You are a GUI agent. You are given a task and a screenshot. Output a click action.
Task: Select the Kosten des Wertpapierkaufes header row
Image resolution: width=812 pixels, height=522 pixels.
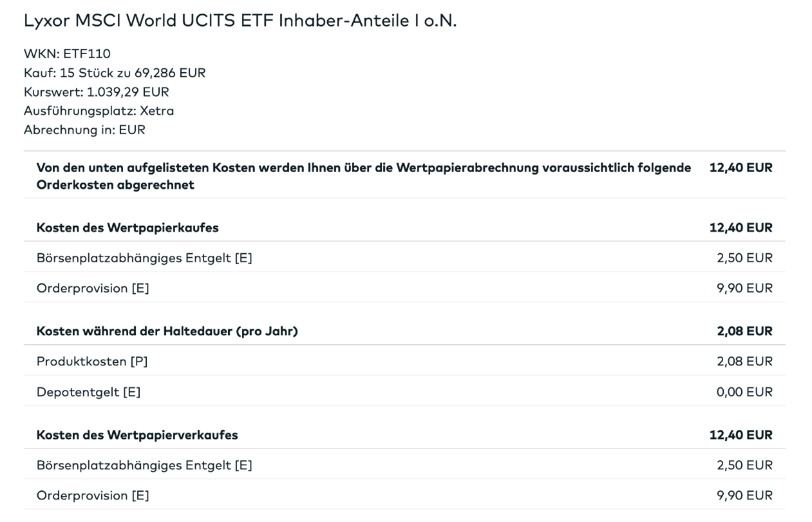[404, 227]
